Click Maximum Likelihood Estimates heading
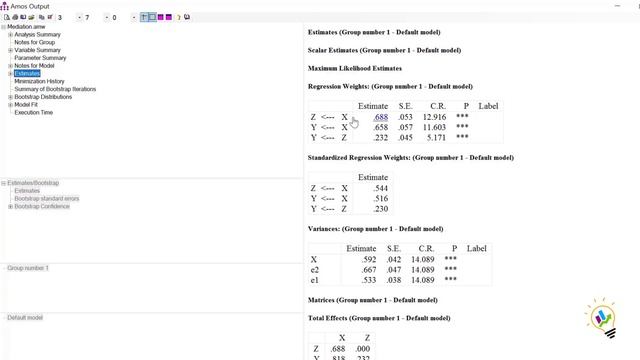This screenshot has width=640, height=360. pyautogui.click(x=355, y=69)
